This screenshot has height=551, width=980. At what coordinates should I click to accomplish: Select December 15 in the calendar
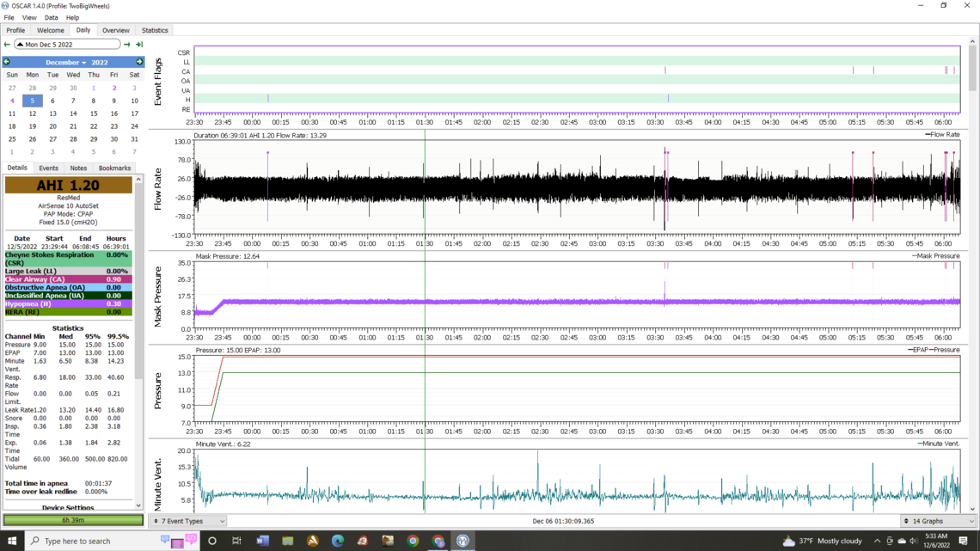click(x=94, y=113)
